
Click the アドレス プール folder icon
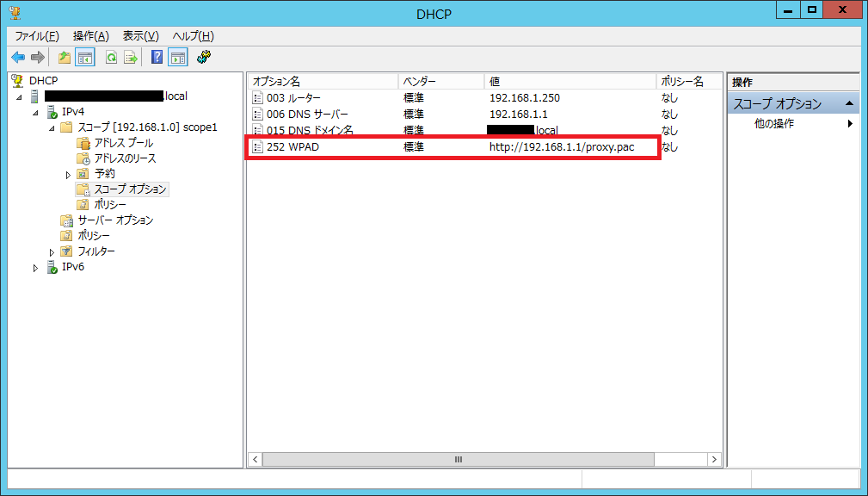pos(83,143)
